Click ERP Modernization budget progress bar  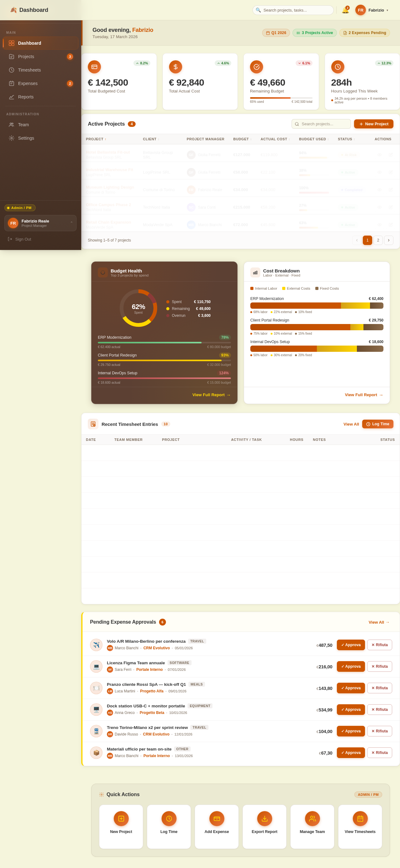[164, 343]
